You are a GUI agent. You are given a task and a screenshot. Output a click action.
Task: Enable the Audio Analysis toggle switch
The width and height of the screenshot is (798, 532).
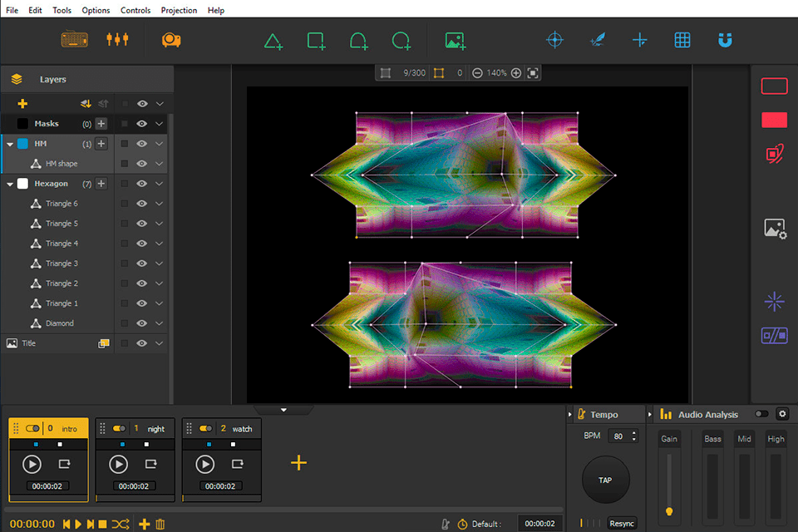point(760,414)
